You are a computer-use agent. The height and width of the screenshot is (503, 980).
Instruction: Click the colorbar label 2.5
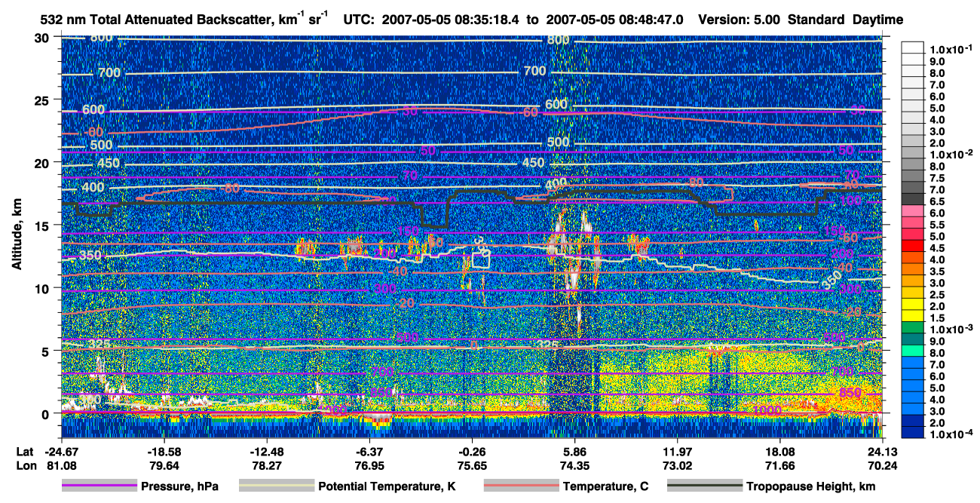[936, 296]
